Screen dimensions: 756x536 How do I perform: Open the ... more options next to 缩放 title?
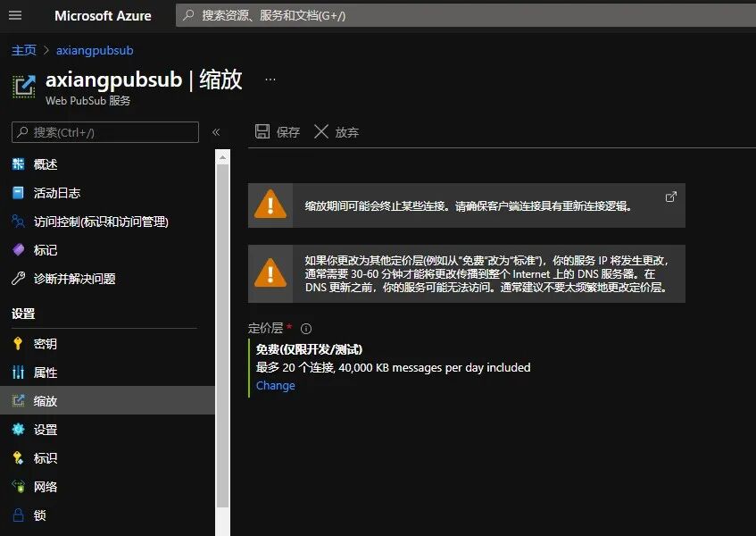coord(270,80)
